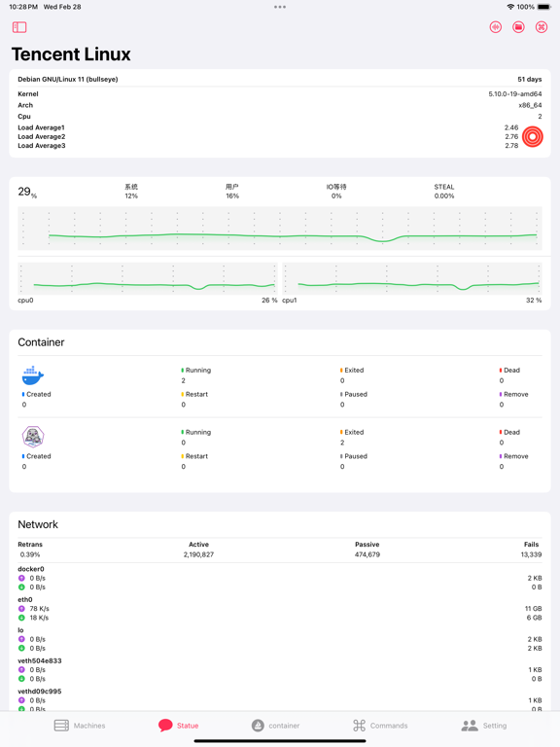Open the waveform monitor icon at top right
This screenshot has height=747, width=560.
click(x=496, y=27)
